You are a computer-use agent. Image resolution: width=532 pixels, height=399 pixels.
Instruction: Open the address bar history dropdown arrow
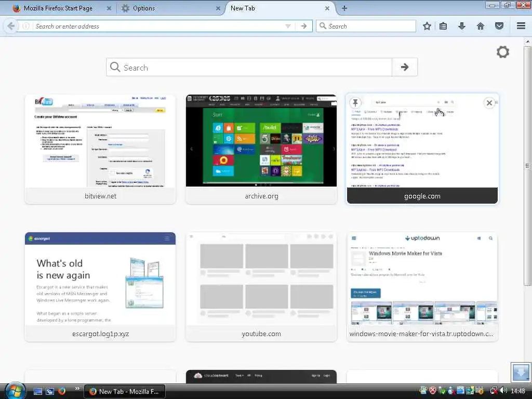(288, 26)
